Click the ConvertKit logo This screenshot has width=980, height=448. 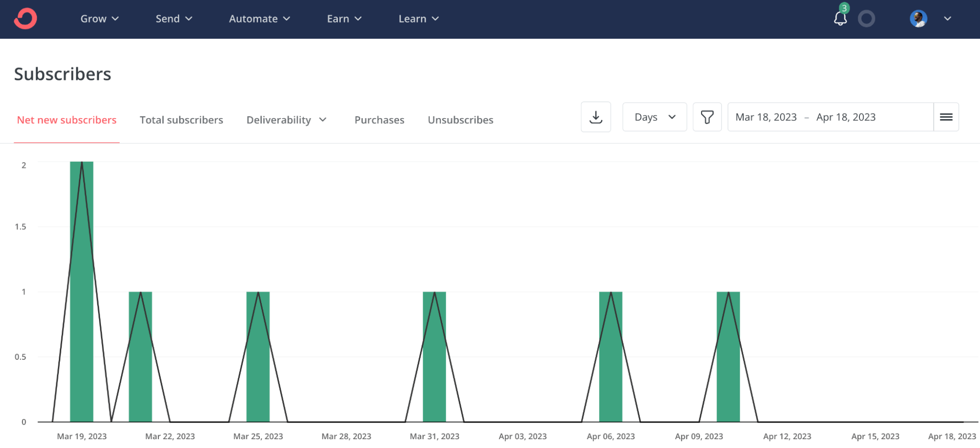click(25, 19)
